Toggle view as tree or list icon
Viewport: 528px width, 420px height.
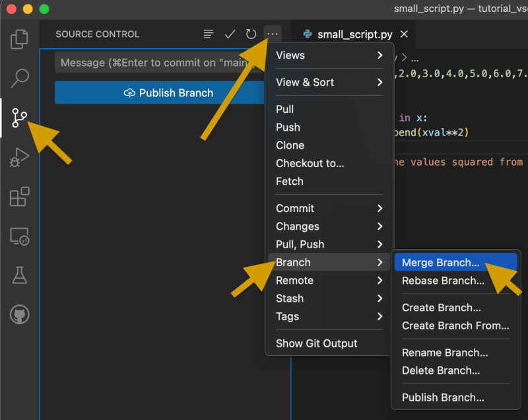point(209,34)
